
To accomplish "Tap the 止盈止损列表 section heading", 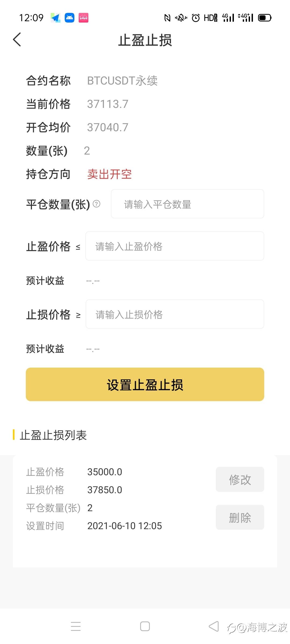I will (x=53, y=435).
